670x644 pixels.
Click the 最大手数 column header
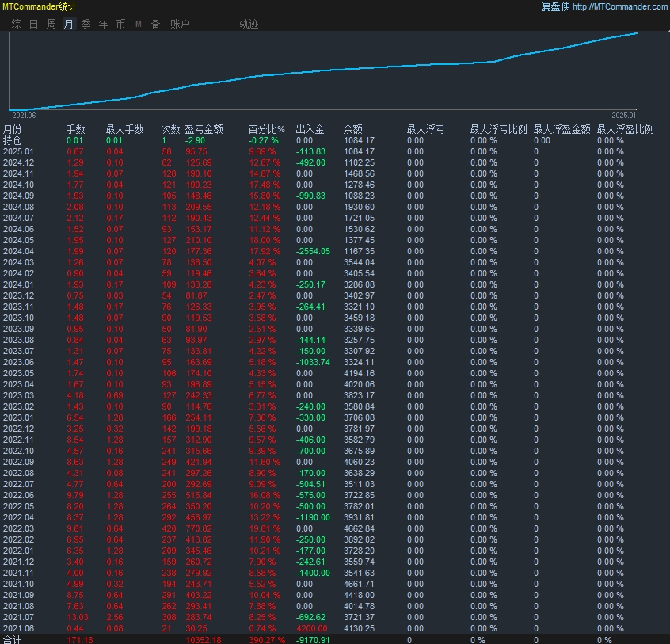click(125, 129)
